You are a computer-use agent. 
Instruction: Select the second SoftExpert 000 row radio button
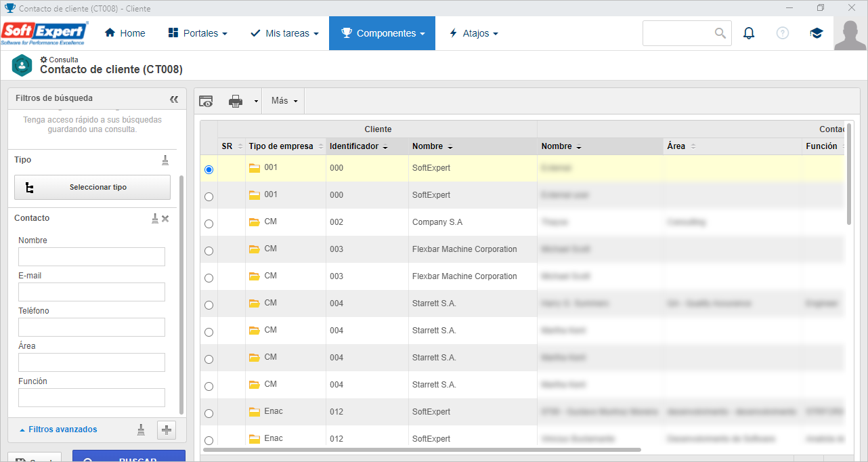pyautogui.click(x=209, y=196)
